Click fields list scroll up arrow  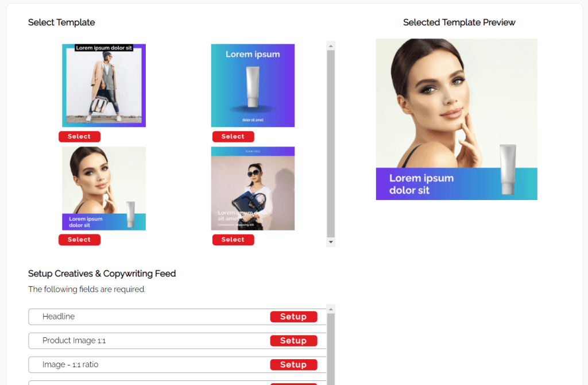coord(331,309)
